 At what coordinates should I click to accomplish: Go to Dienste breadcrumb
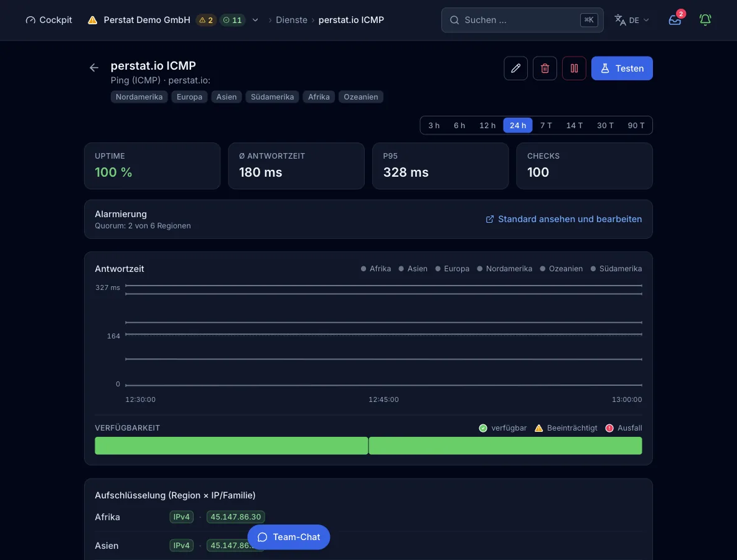pyautogui.click(x=291, y=20)
